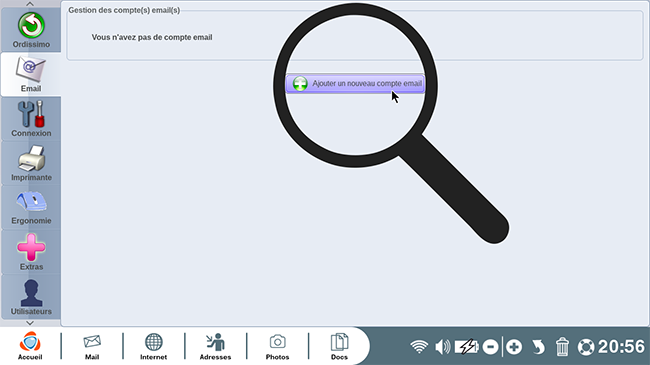Screen dimensions: 650x365
Task: Click Ajouter un nouveau compte email
Action: click(355, 84)
